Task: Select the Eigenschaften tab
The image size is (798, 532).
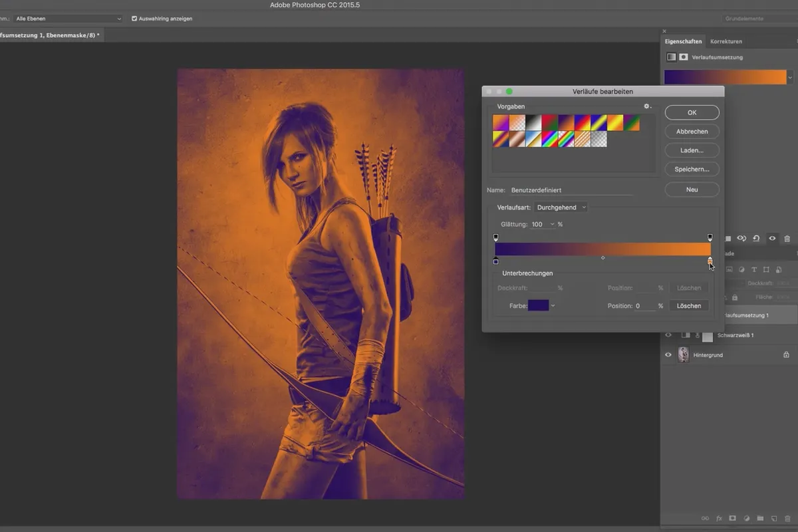Action: [x=684, y=41]
